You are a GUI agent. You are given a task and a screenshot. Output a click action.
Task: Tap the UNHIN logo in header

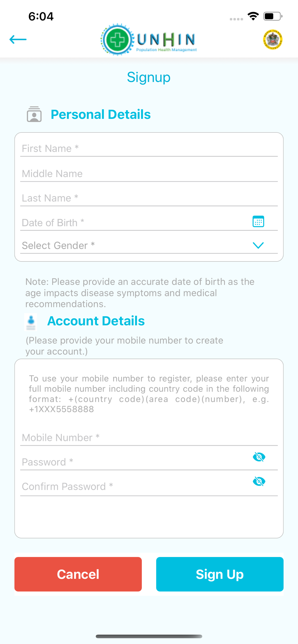149,40
